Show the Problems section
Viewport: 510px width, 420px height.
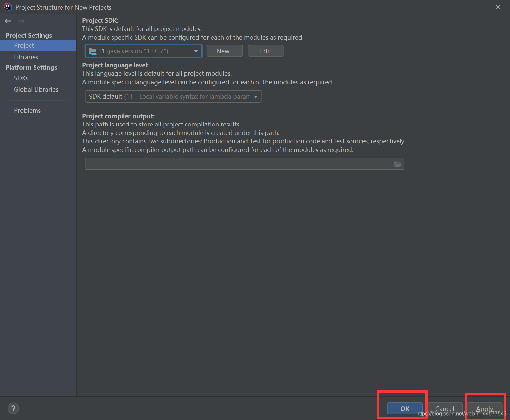coord(27,110)
